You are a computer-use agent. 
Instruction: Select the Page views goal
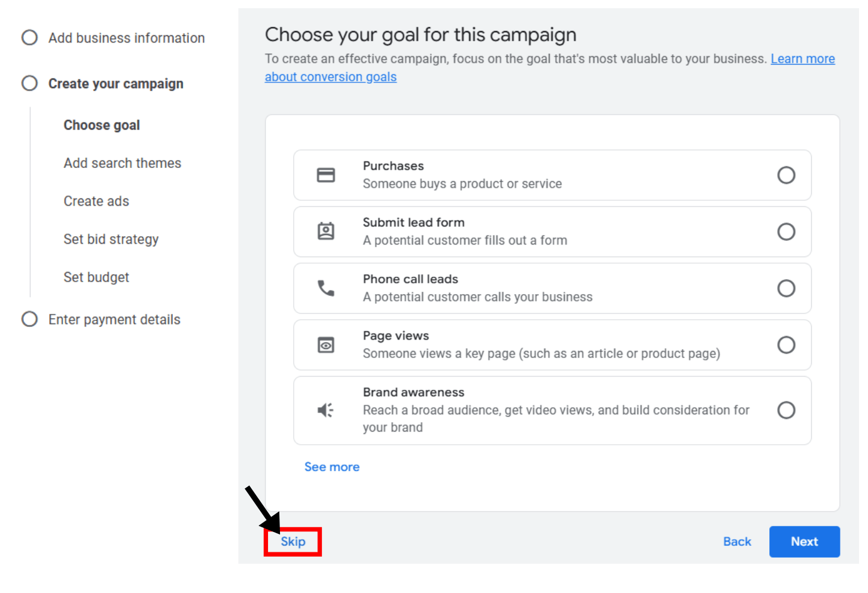click(786, 344)
